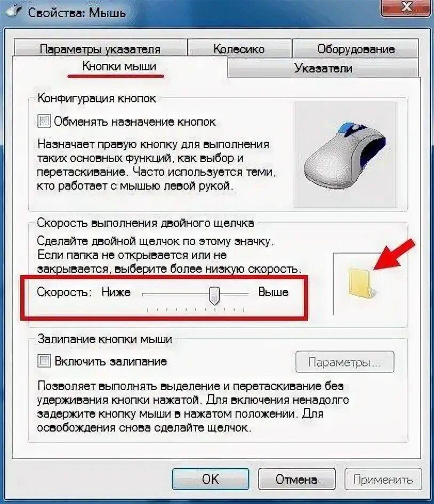The width and height of the screenshot is (434, 504).
Task: Click the Применить button
Action: pos(383,479)
